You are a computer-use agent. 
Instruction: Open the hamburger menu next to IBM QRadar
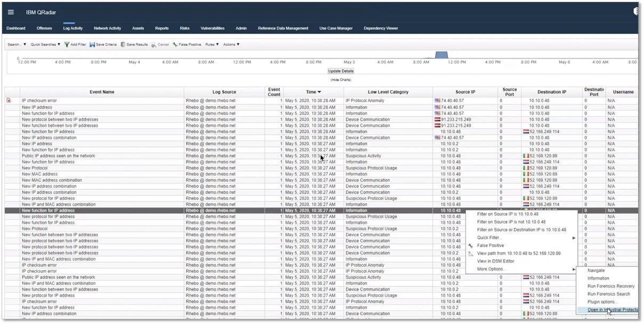click(11, 12)
